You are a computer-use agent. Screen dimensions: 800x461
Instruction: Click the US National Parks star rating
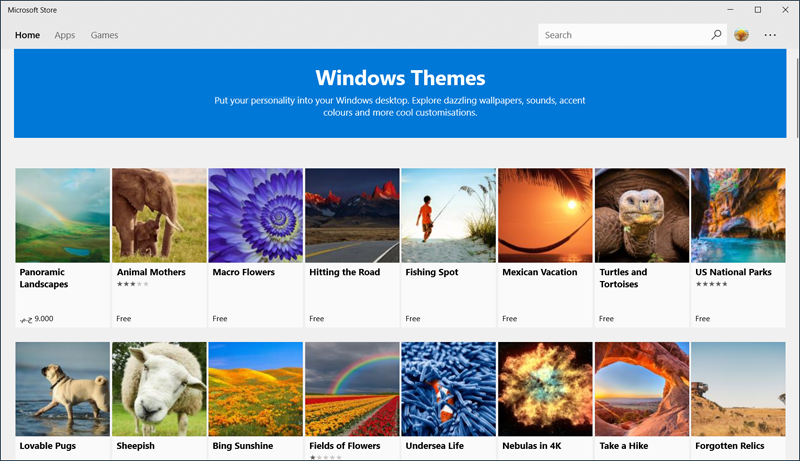[711, 284]
